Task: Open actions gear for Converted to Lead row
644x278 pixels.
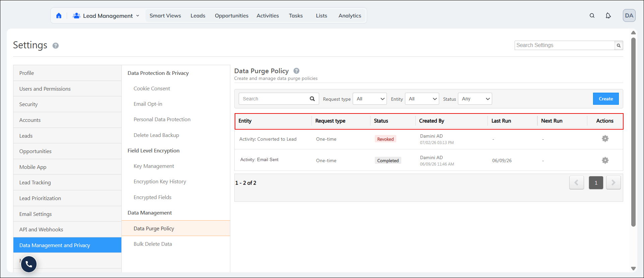Action: (605, 139)
